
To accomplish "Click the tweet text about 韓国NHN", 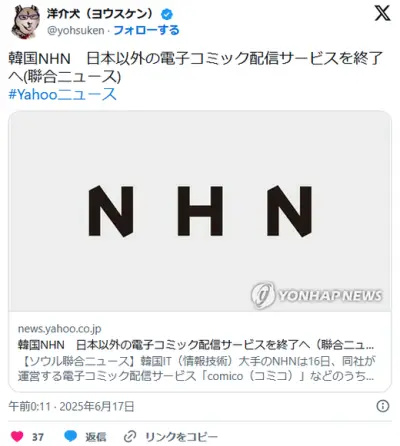I will [195, 67].
